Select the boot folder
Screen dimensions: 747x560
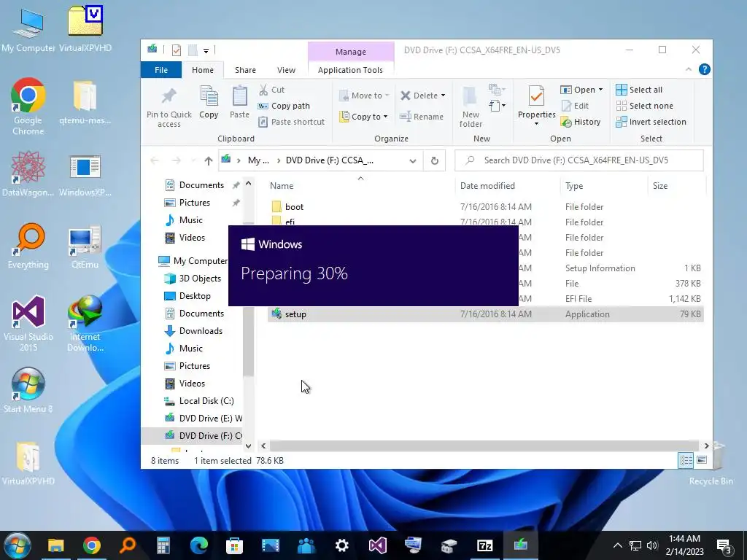tap(294, 206)
